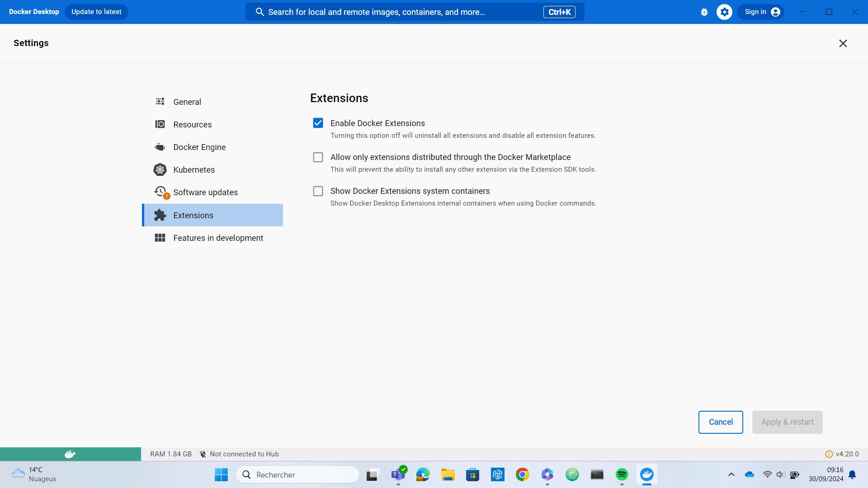Select the General settings menu item
This screenshot has height=488, width=868.
(187, 102)
